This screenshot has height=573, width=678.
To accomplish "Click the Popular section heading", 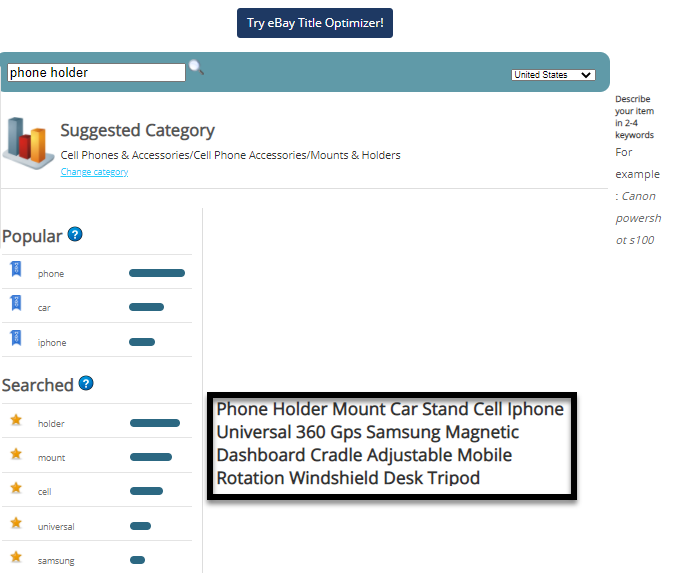I will point(32,237).
